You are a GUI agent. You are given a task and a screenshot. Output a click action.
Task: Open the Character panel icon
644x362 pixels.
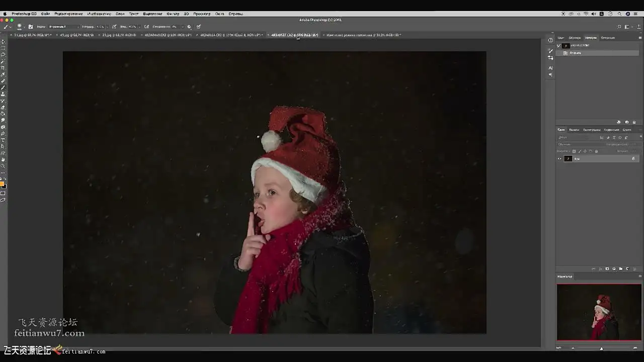click(550, 67)
